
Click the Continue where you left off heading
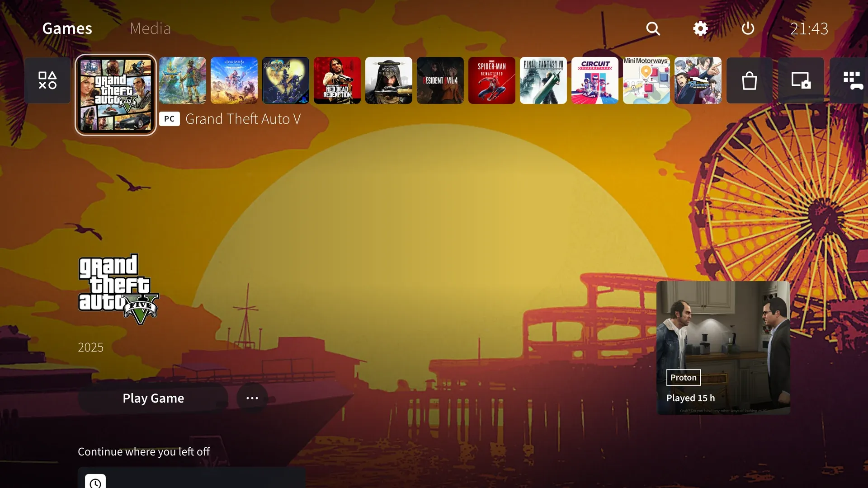144,451
